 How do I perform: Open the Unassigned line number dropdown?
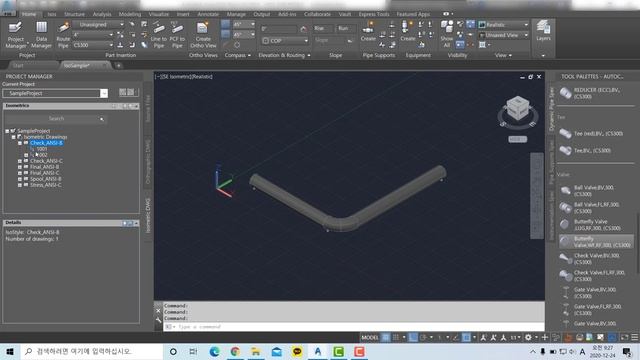tap(99, 24)
